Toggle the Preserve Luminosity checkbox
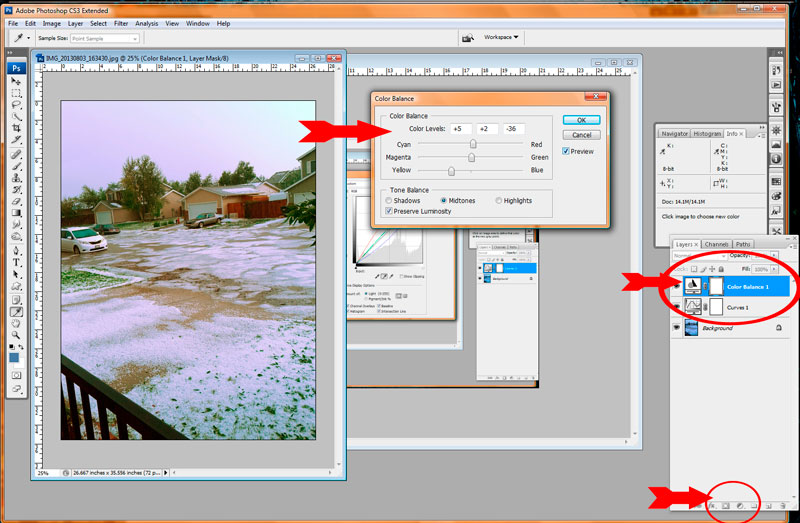Image resolution: width=800 pixels, height=523 pixels. (x=389, y=211)
